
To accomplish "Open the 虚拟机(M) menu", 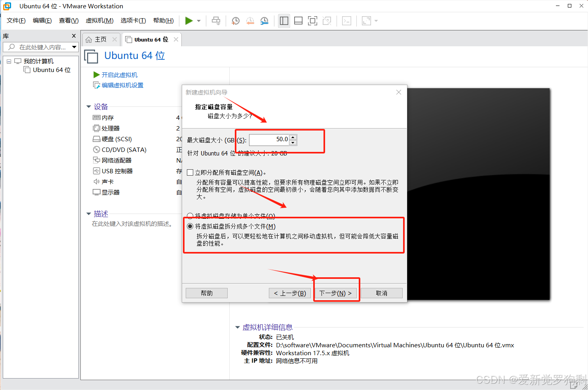I will [100, 21].
